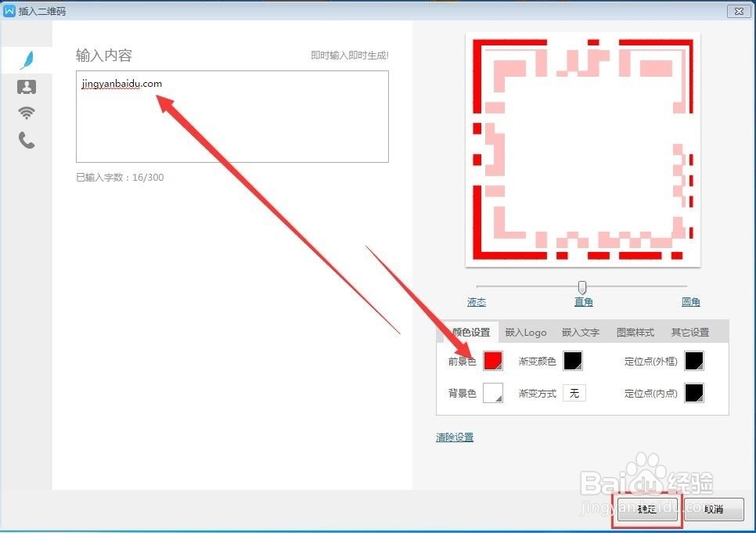This screenshot has width=756, height=533.
Task: Click inside the 输入内容 text box
Action: pos(232,117)
